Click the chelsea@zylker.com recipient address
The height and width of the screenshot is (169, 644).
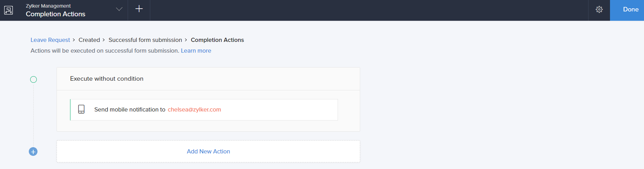click(194, 110)
